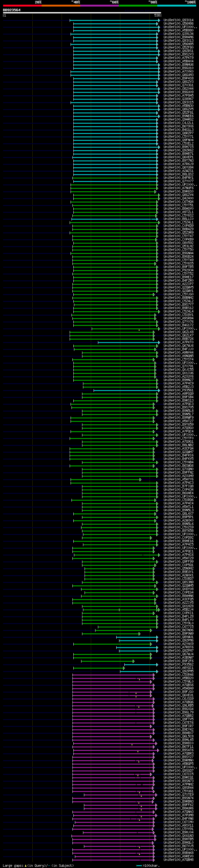Click the query name BB923564
Viewport: 199px width, 868px height.
click(12, 10)
